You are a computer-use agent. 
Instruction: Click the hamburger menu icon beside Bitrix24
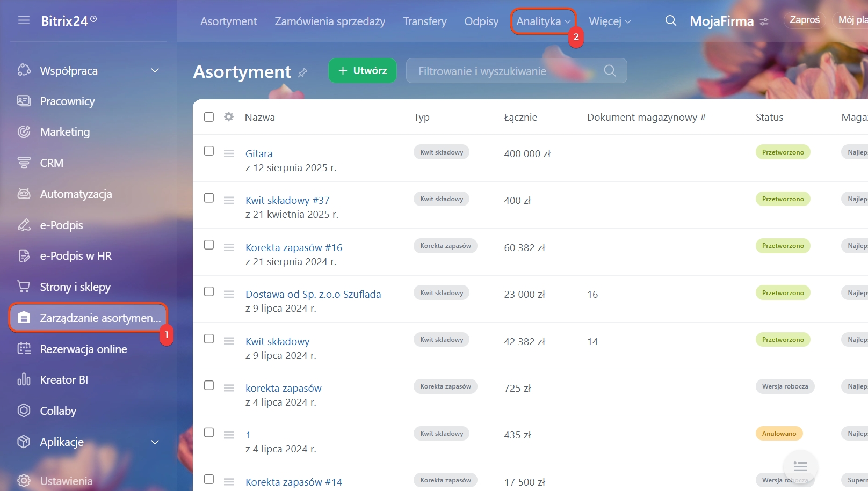[24, 20]
